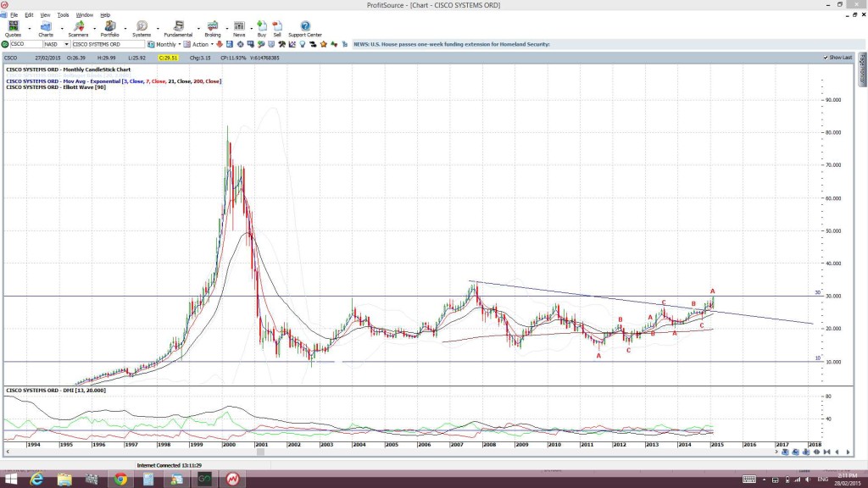Click the Monthly CandleStick Chart title label

68,69
